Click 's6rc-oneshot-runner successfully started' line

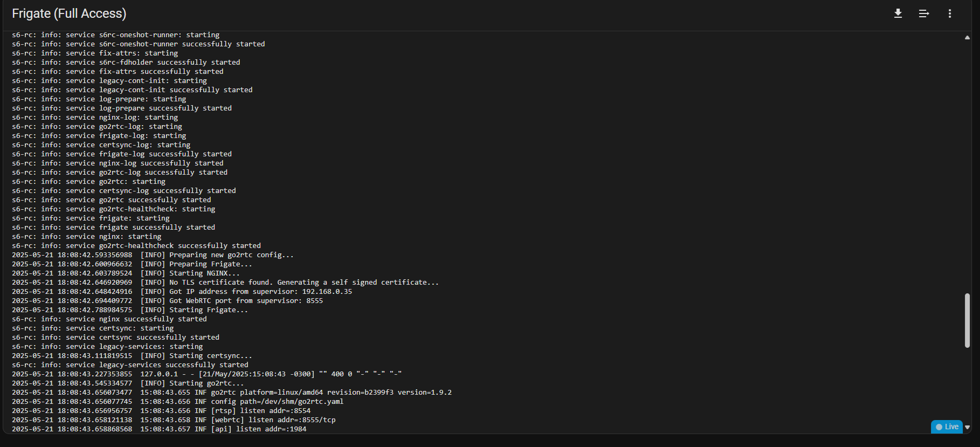pos(139,44)
